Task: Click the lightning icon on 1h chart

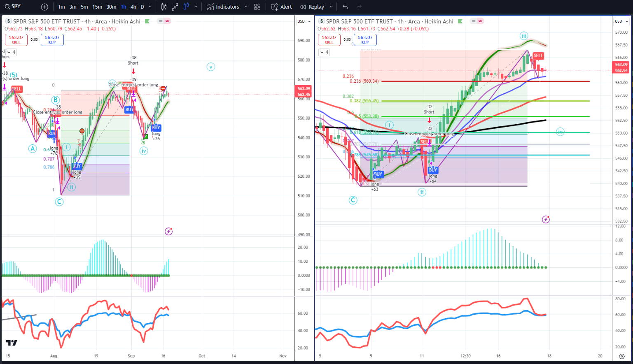Action: tap(546, 219)
